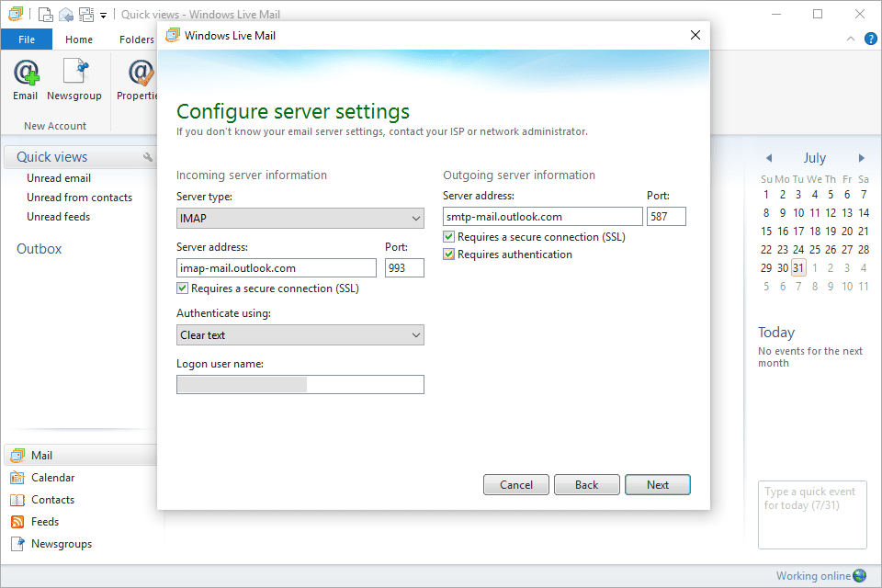Switch to the Home ribbon tab
The height and width of the screenshot is (588, 882).
click(79, 40)
